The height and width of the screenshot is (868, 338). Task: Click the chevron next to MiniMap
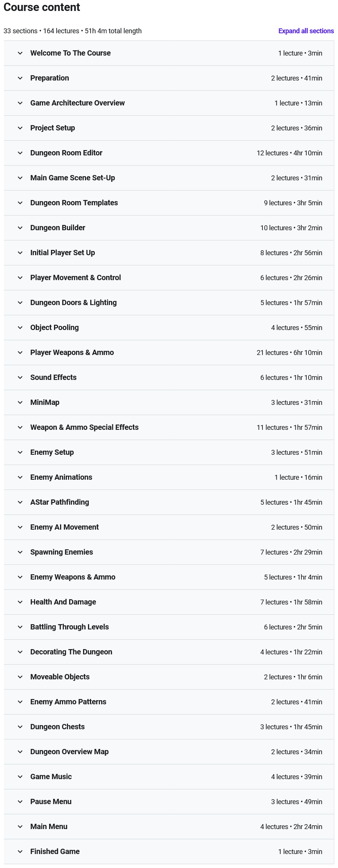tap(20, 403)
